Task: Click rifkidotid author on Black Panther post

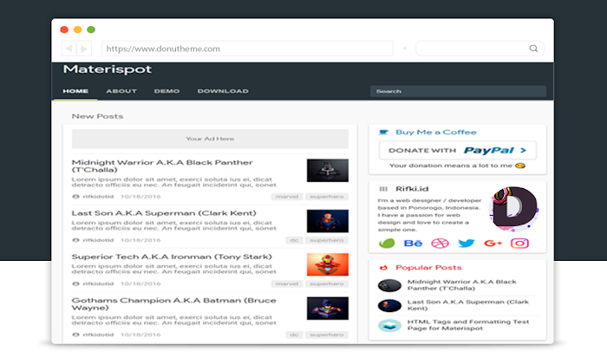Action: 98,197
